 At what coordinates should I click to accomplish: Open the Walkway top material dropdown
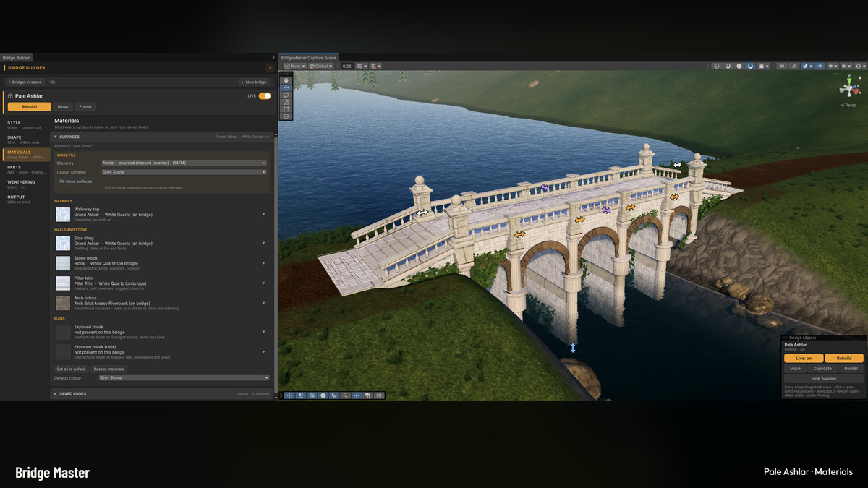tap(263, 215)
